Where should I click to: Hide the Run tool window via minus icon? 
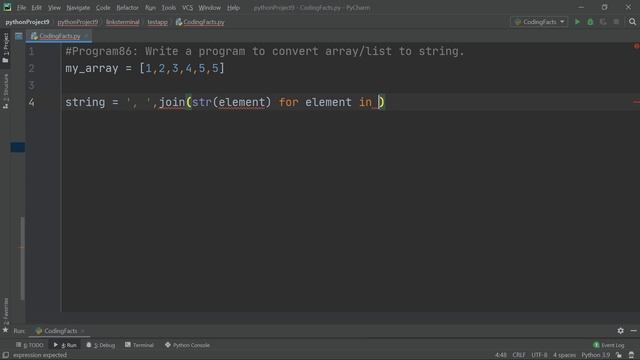633,331
